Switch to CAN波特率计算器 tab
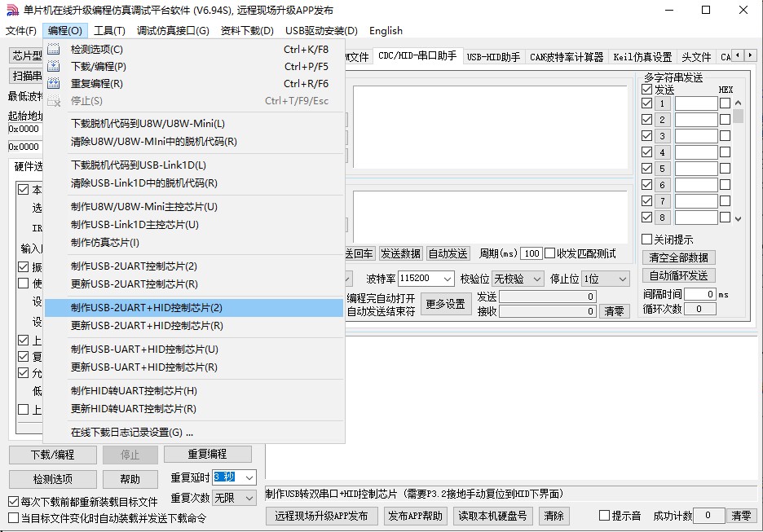The width and height of the screenshot is (763, 532). 567,57
